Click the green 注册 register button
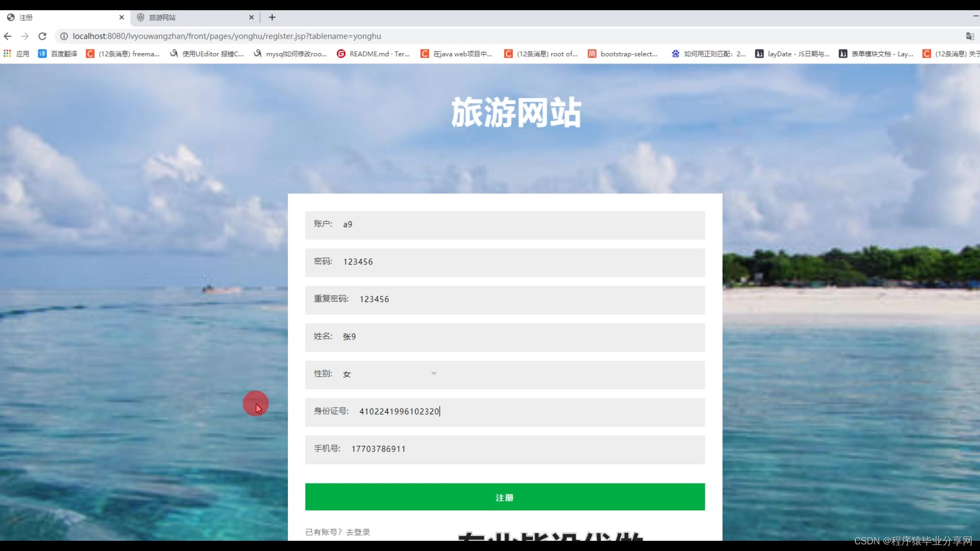The height and width of the screenshot is (551, 980). tap(505, 497)
